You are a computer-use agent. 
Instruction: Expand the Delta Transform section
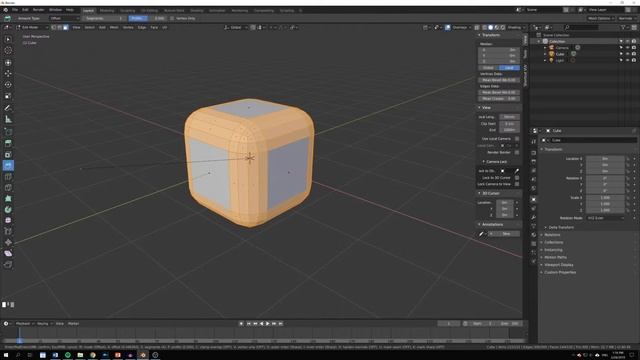561,227
